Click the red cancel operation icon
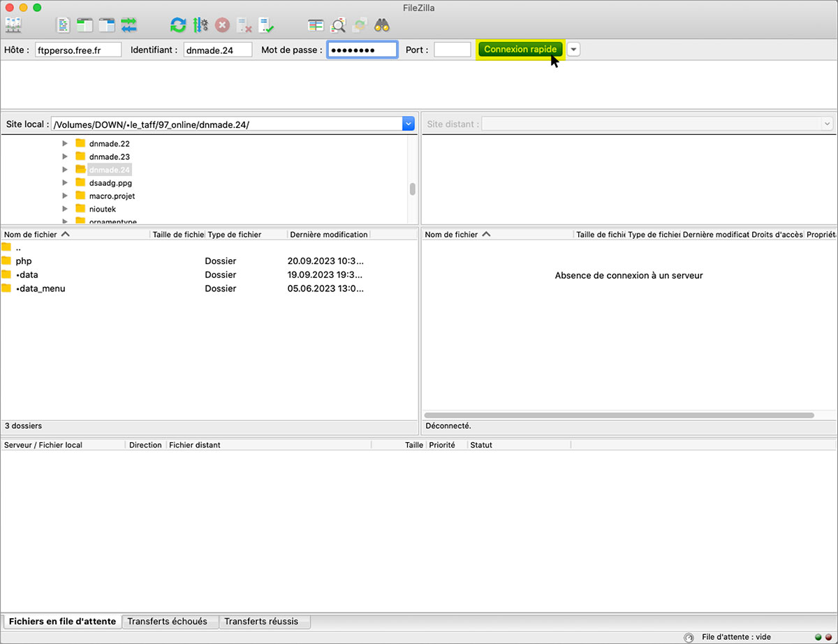The width and height of the screenshot is (838, 644). [x=222, y=25]
